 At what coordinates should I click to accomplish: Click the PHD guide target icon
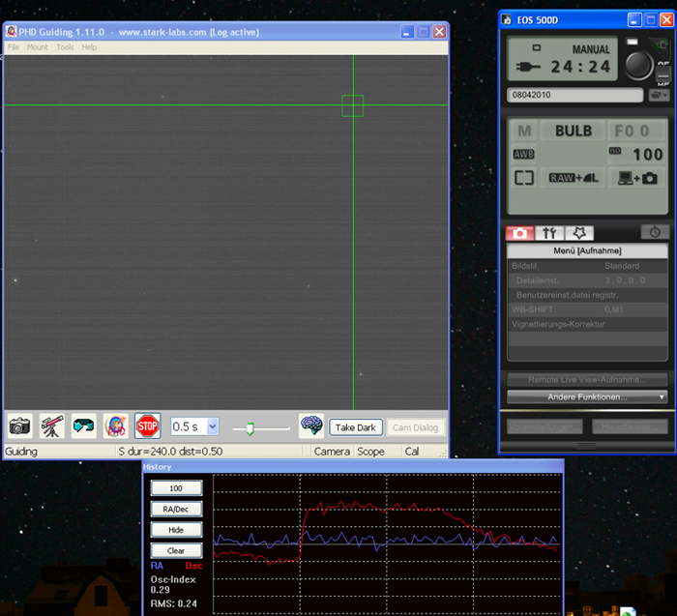coord(115,425)
